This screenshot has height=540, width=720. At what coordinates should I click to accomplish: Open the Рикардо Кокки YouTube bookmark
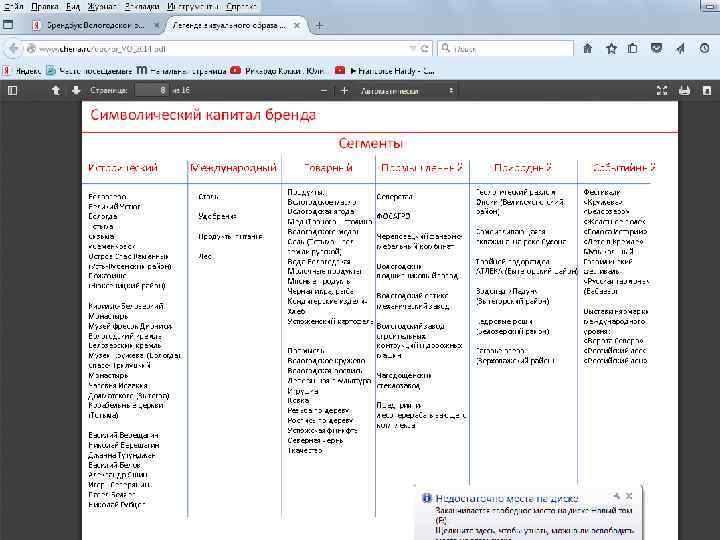279,71
